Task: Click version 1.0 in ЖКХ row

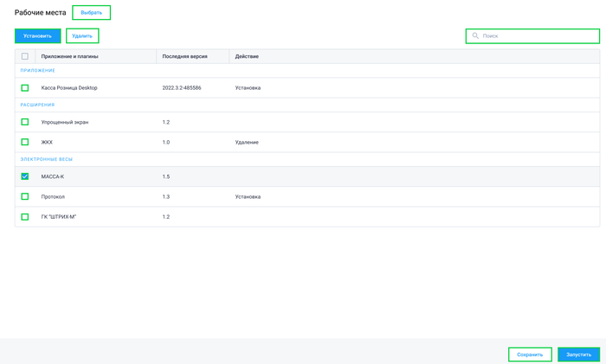Action: 166,142
